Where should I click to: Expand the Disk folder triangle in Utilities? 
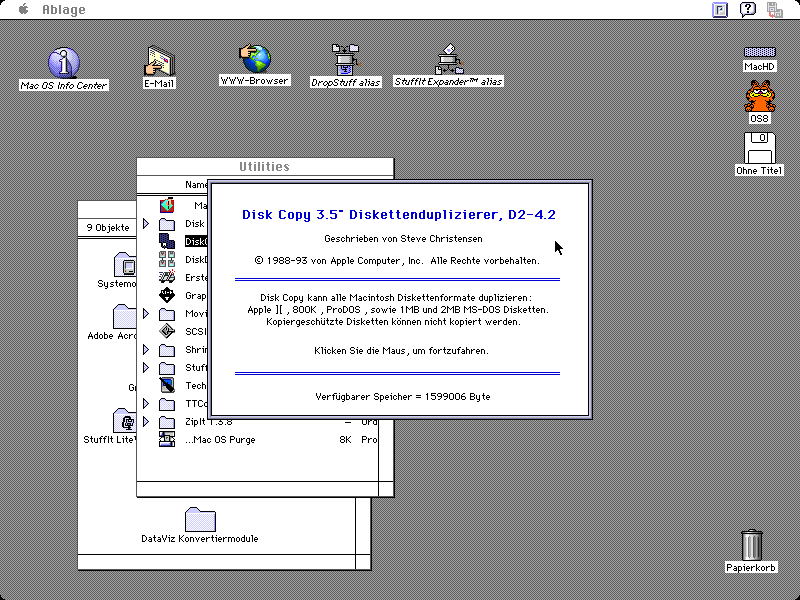(146, 223)
